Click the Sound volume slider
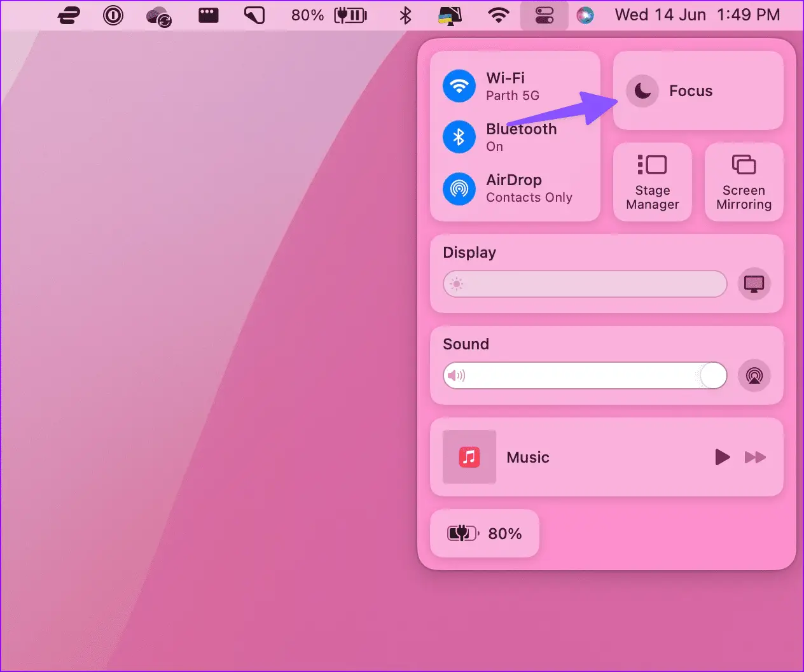This screenshot has width=804, height=672. 585,375
